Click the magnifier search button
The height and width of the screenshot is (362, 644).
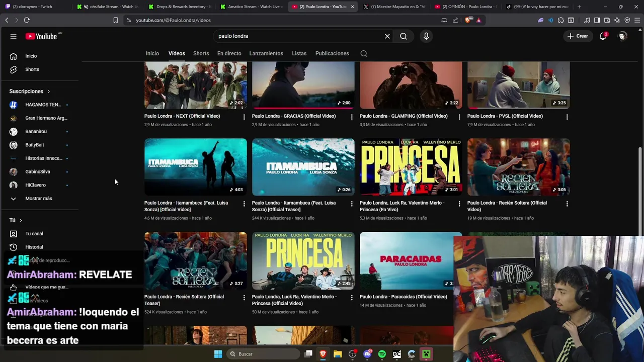tap(404, 36)
